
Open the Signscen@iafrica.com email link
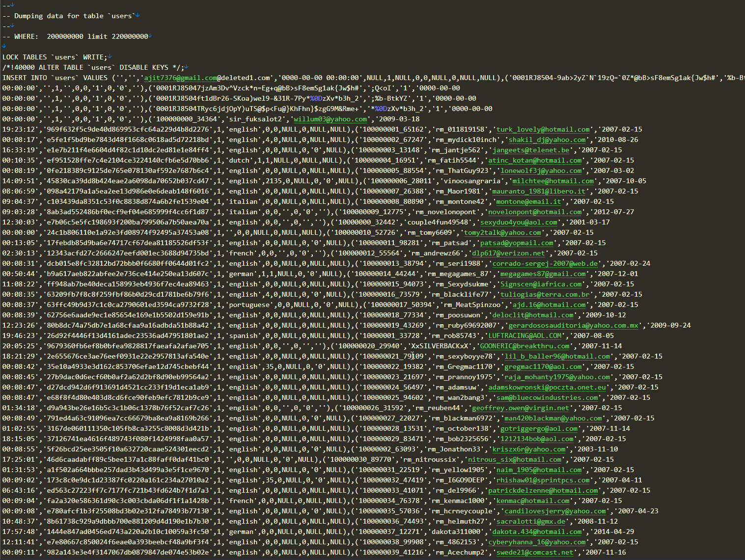pyautogui.click(x=541, y=284)
